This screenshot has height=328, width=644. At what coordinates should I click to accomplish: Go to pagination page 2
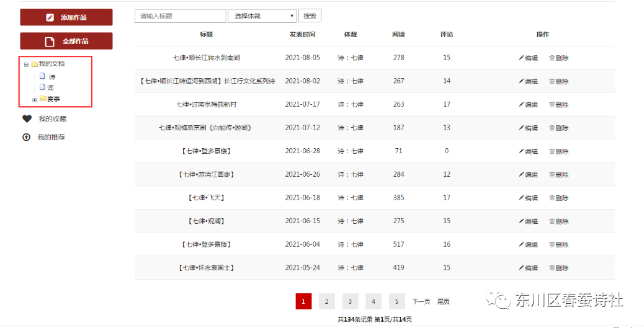click(326, 301)
